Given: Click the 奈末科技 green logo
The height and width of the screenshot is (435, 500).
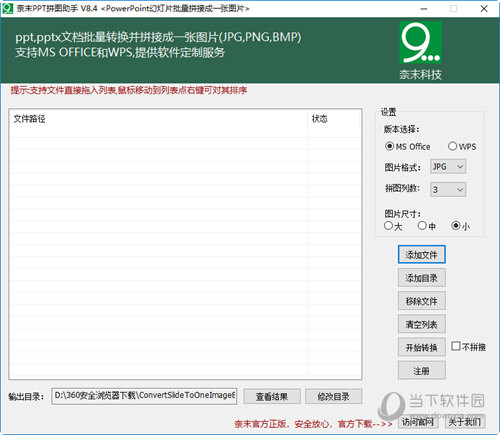Looking at the screenshot, I should [421, 43].
